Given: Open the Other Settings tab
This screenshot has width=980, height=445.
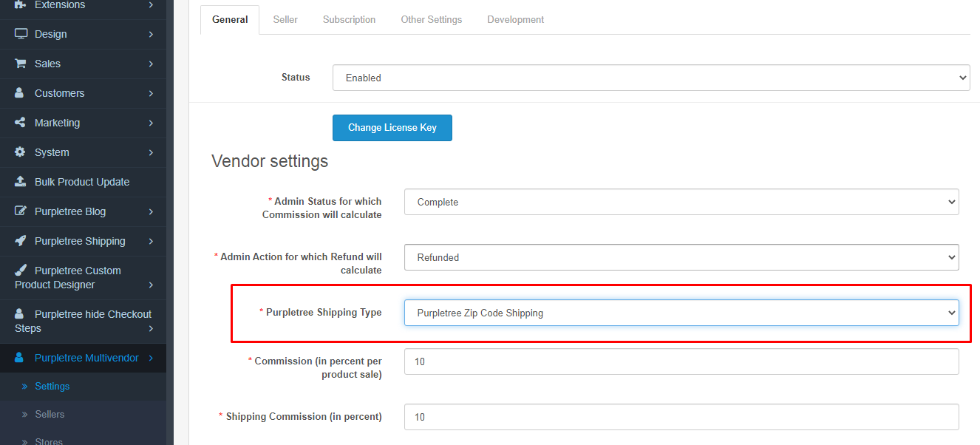Looking at the screenshot, I should pyautogui.click(x=432, y=20).
